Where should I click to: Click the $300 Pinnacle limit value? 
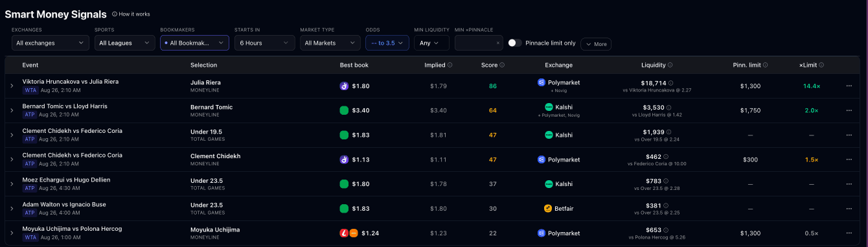(x=750, y=159)
